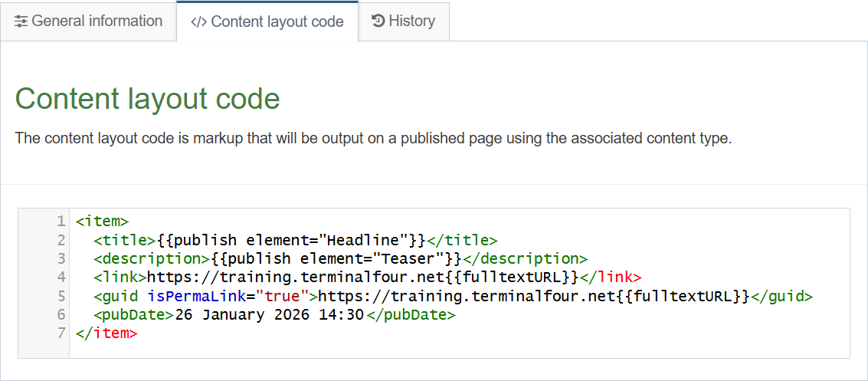Viewport: 868px width, 381px height.
Task: Click the "Headline" string in line 2
Action: (364, 241)
